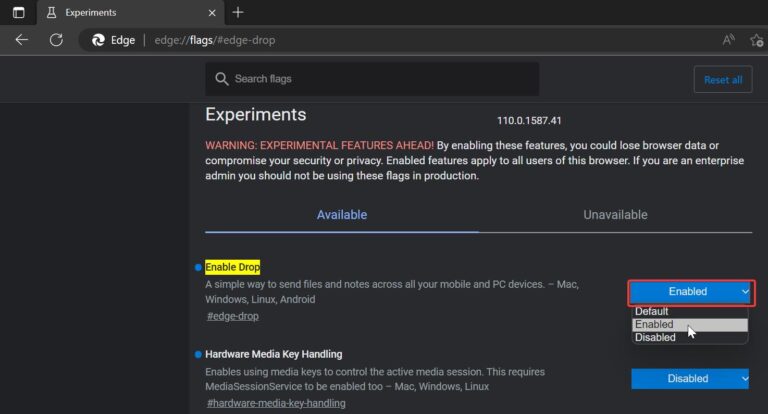Open the Enable Drop state dropdown

coord(690,292)
